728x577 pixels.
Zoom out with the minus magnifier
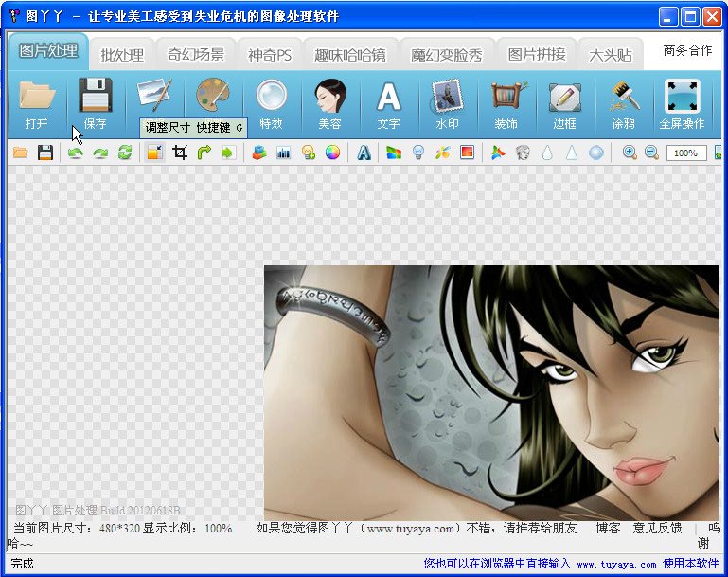tap(651, 153)
